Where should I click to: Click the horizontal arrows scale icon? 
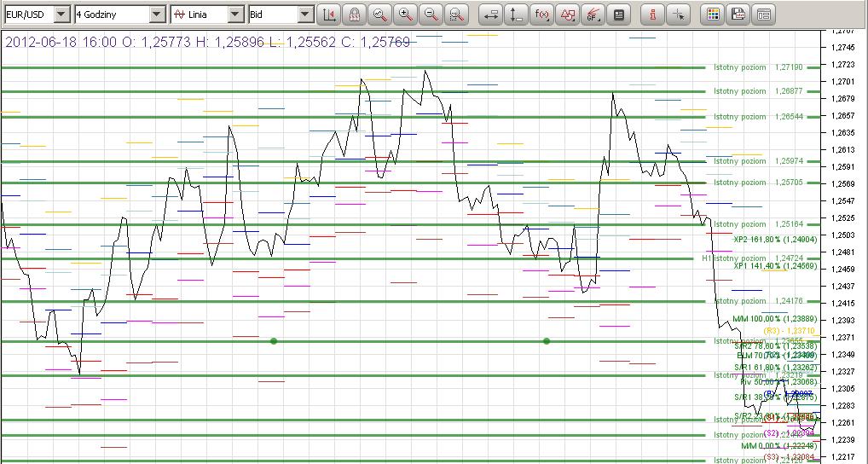tap(491, 15)
